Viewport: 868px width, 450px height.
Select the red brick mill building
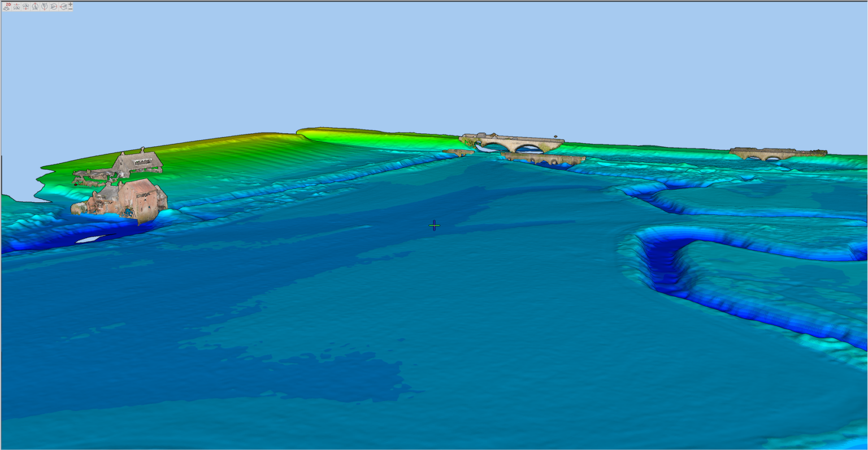pyautogui.click(x=141, y=199)
